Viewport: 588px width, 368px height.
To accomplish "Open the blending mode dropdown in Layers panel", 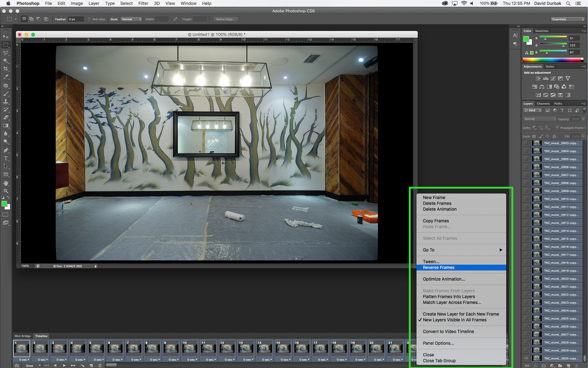I will [539, 119].
